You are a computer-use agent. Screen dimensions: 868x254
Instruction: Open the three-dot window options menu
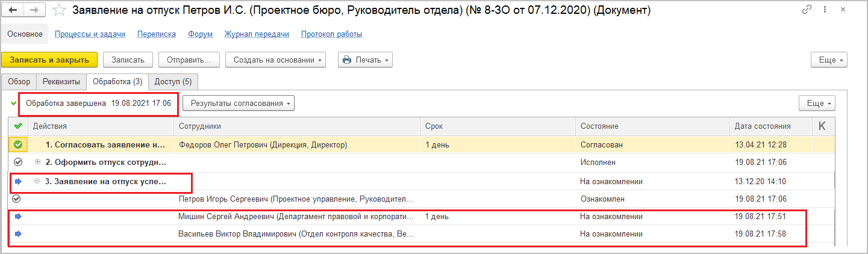(x=823, y=10)
